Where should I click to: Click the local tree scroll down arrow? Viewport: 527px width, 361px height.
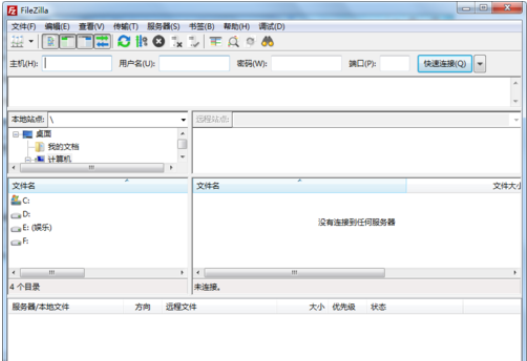click(183, 157)
